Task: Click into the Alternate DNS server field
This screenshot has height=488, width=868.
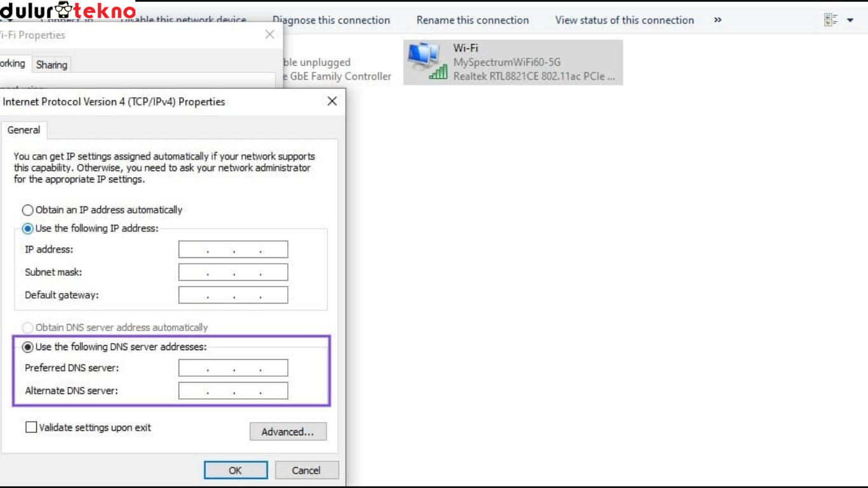Action: pos(233,391)
